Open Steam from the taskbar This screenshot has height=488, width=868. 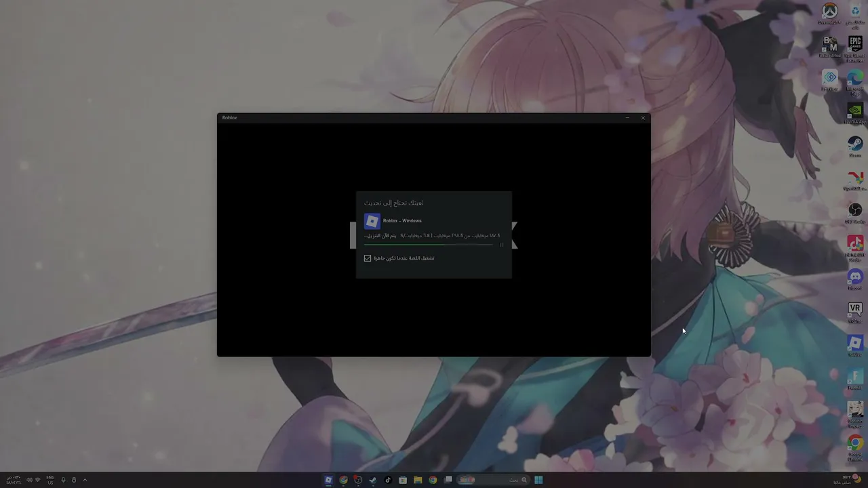pos(373,480)
